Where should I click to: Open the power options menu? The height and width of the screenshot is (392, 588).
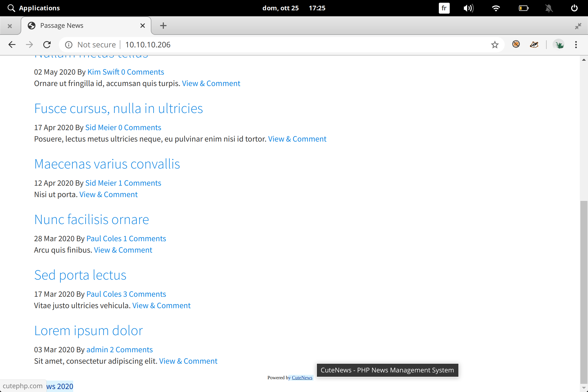click(x=574, y=8)
